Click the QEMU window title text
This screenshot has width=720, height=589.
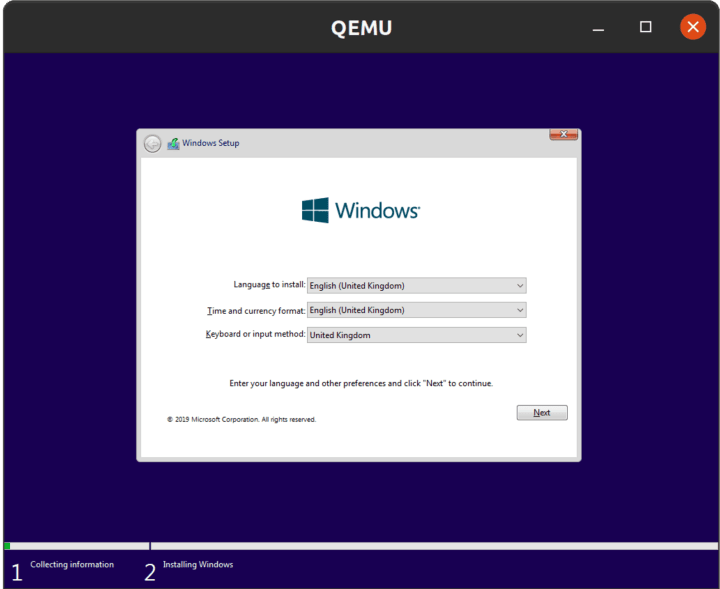click(x=361, y=28)
